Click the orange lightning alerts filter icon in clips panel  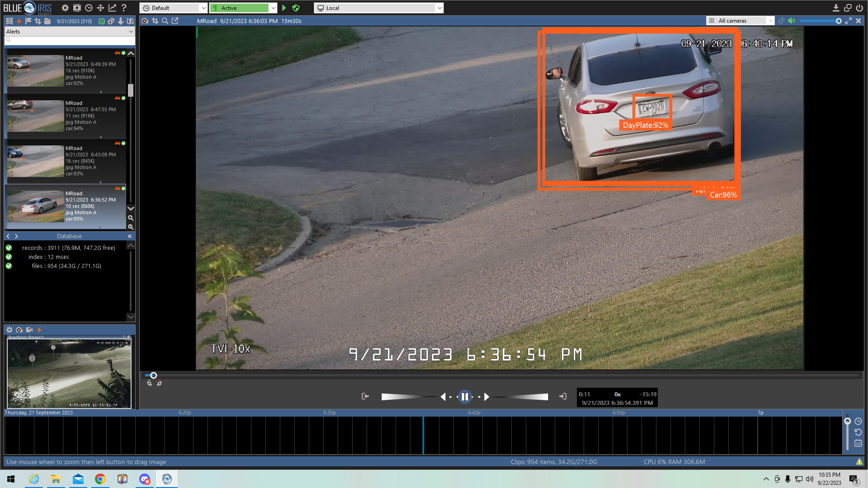coord(19,21)
